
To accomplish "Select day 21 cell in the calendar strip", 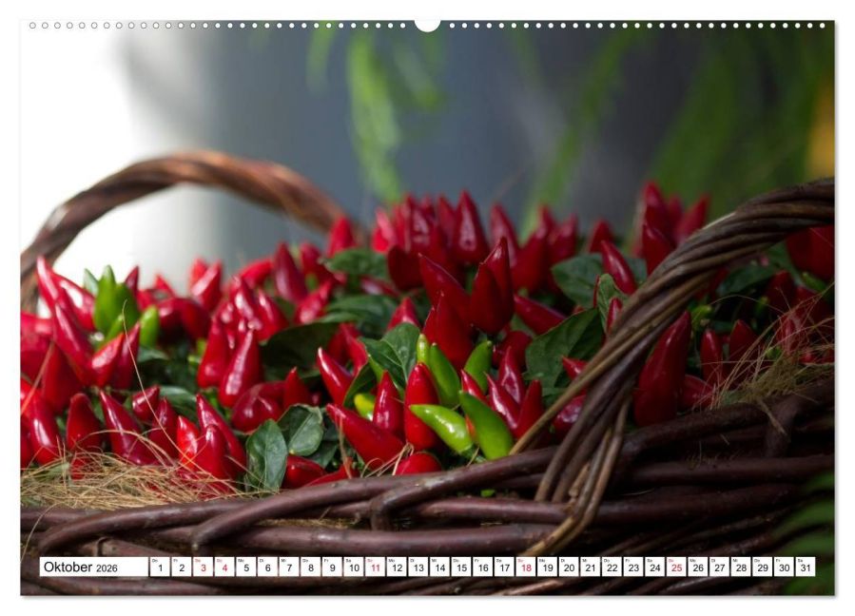I will tap(591, 567).
